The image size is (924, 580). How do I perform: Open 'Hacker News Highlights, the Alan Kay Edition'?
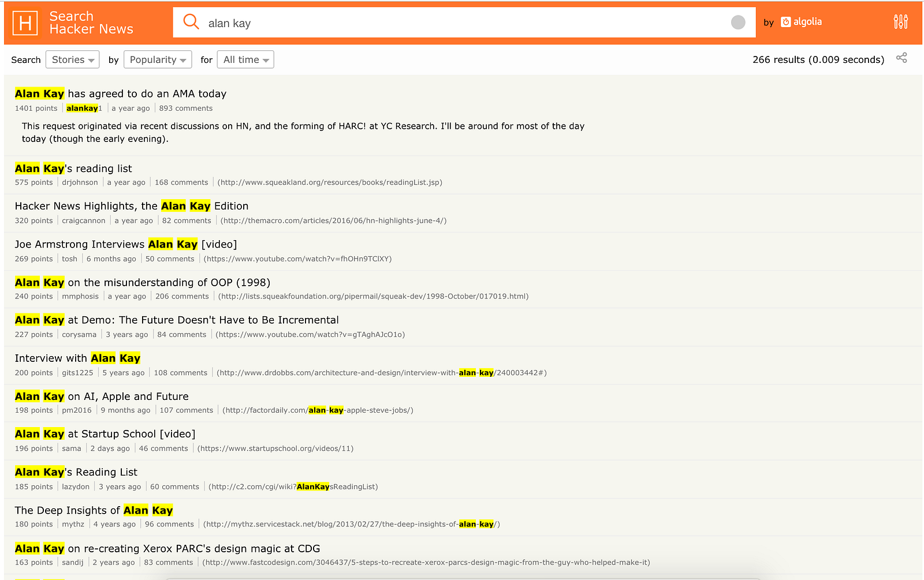pyautogui.click(x=132, y=206)
